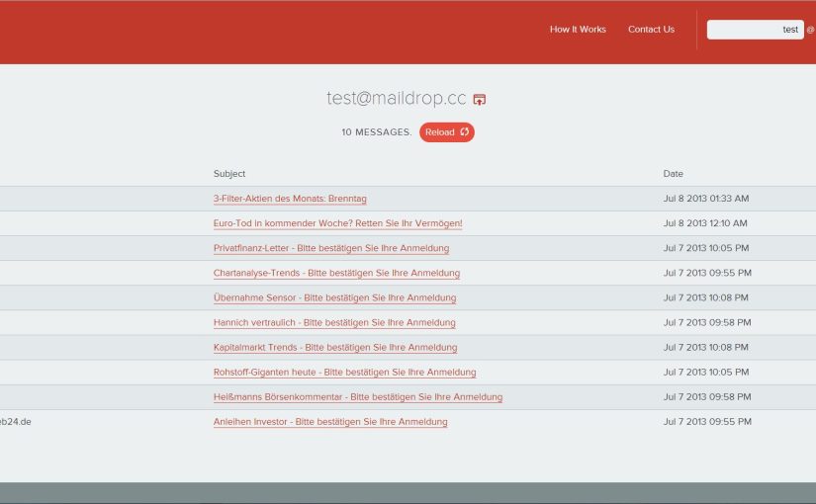Open the Anleihen Investor confirmation email
The width and height of the screenshot is (816, 504).
(x=330, y=422)
